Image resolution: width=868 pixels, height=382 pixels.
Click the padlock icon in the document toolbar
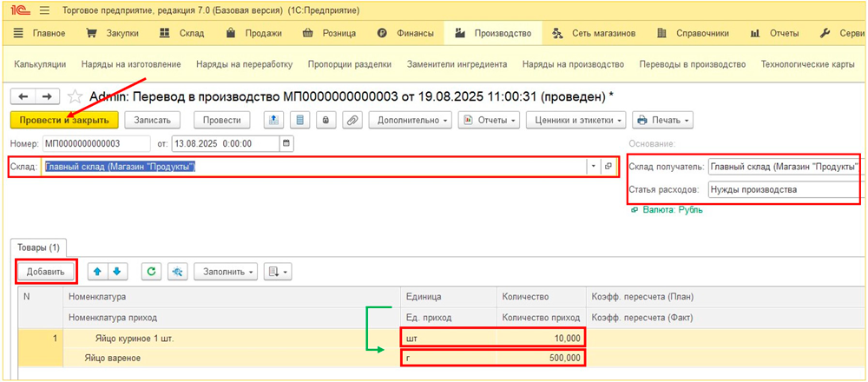pos(326,120)
